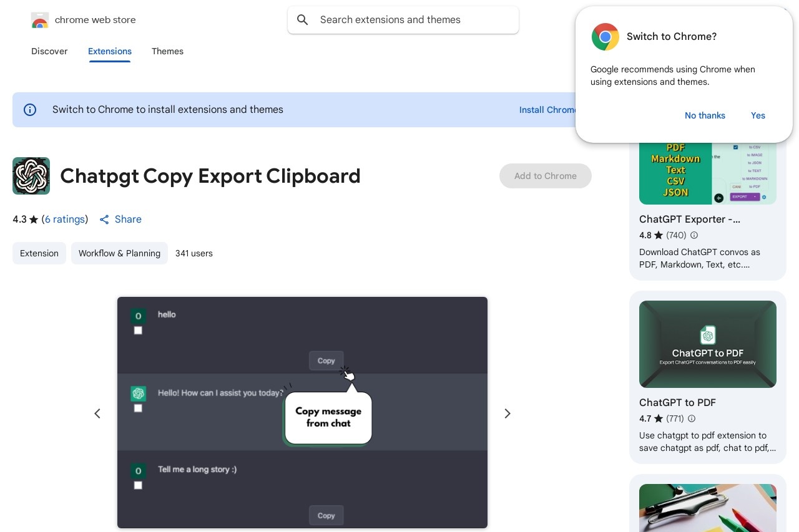Click the chrome web store title text
799x532 pixels.
[96, 20]
